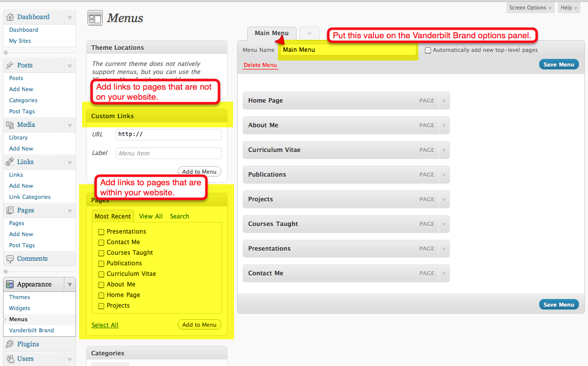This screenshot has width=588, height=366.
Task: Expand the Home Page menu item arrow
Action: (x=444, y=101)
